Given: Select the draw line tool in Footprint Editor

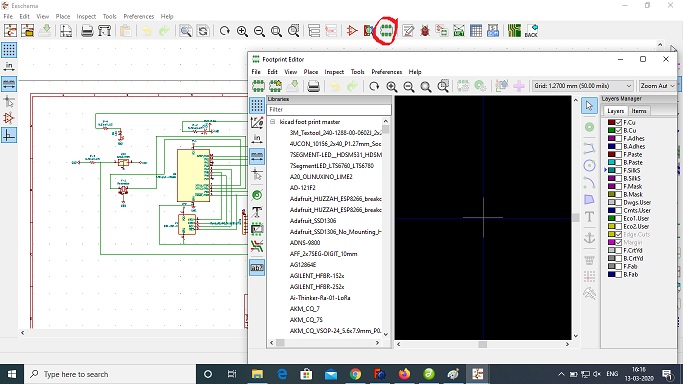Looking at the screenshot, I should pyautogui.click(x=589, y=148).
